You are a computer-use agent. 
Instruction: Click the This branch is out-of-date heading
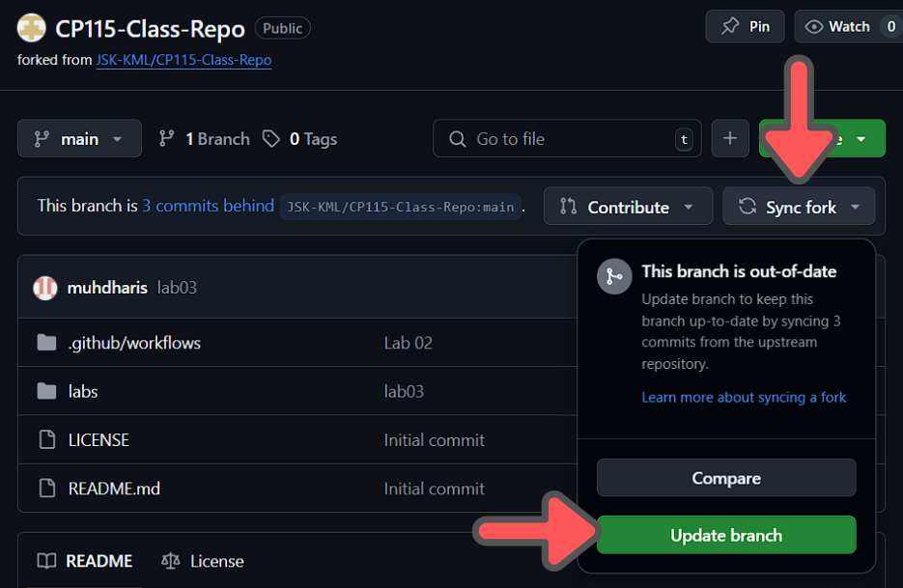click(x=739, y=271)
